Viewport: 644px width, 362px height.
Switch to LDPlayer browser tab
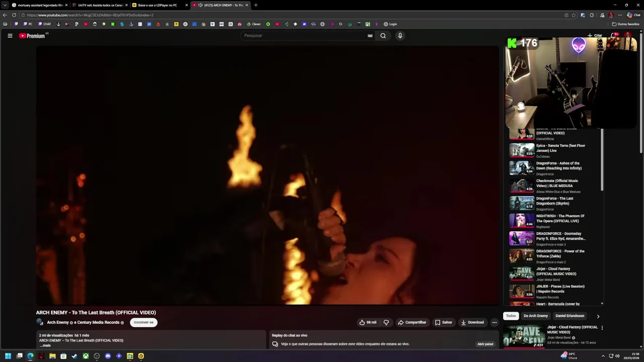[x=159, y=5]
